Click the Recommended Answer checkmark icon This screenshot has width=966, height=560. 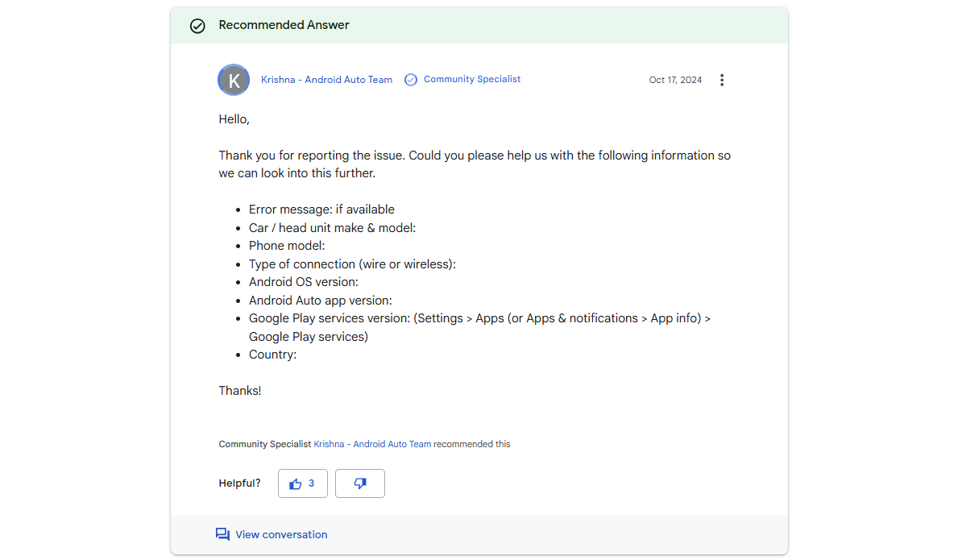(x=197, y=26)
